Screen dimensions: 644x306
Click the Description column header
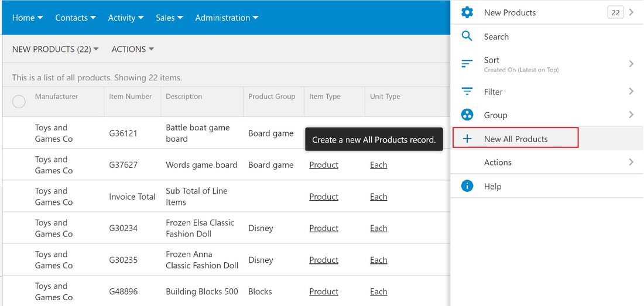click(184, 97)
